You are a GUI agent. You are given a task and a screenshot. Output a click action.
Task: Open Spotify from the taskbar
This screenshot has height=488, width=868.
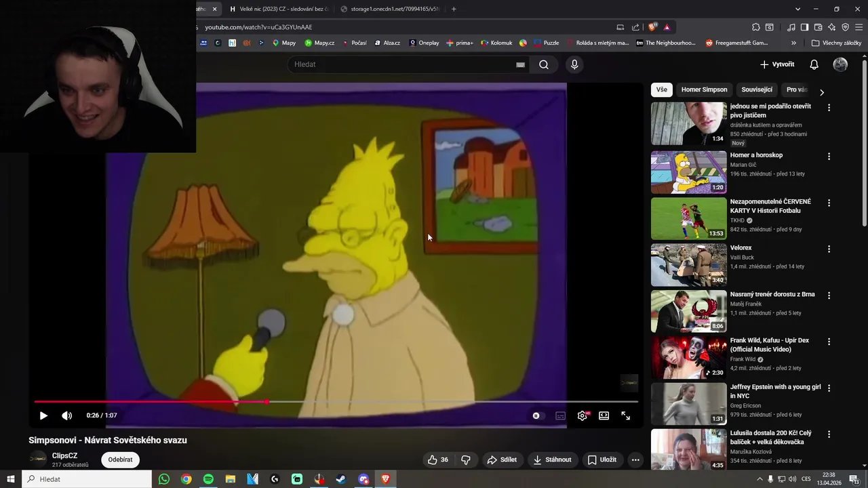coord(208,479)
